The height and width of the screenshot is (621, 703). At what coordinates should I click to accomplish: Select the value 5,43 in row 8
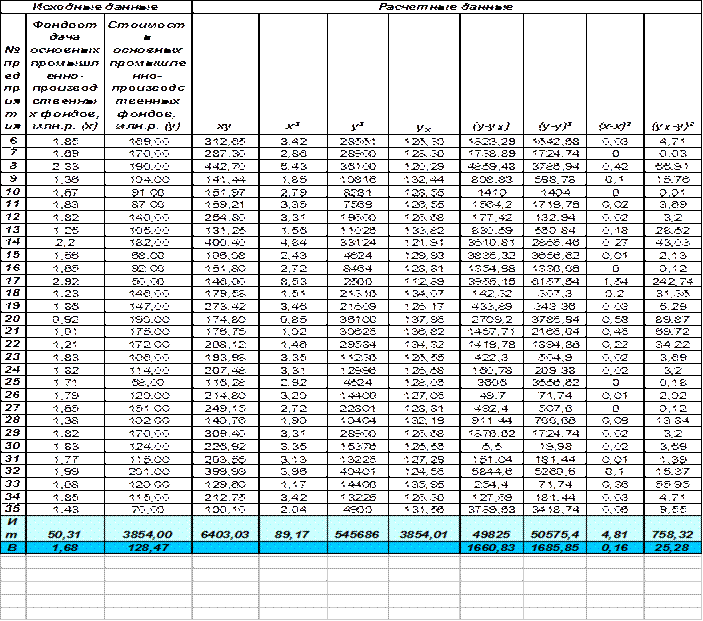pos(293,166)
